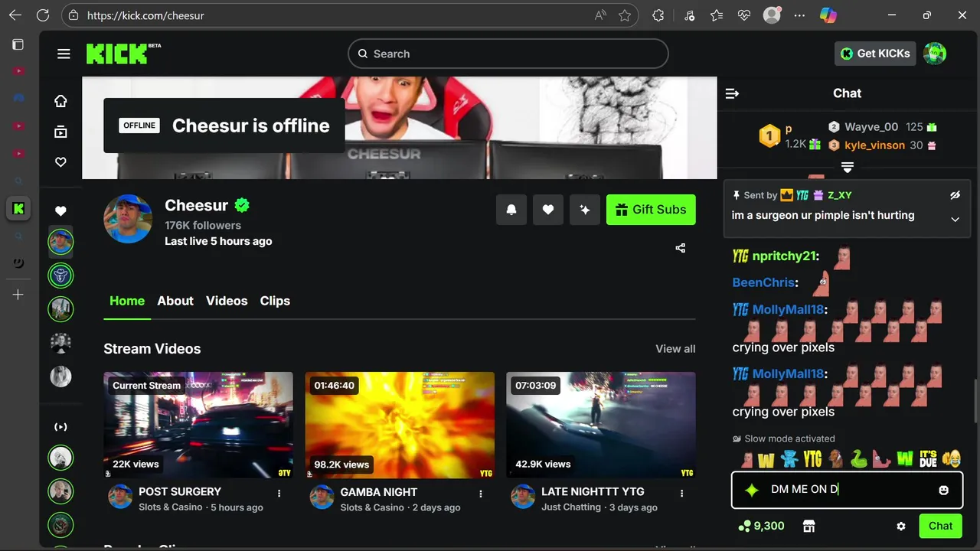This screenshot has width=980, height=551.
Task: Open the Kick tab in browser vertical tabs
Action: tap(18, 208)
